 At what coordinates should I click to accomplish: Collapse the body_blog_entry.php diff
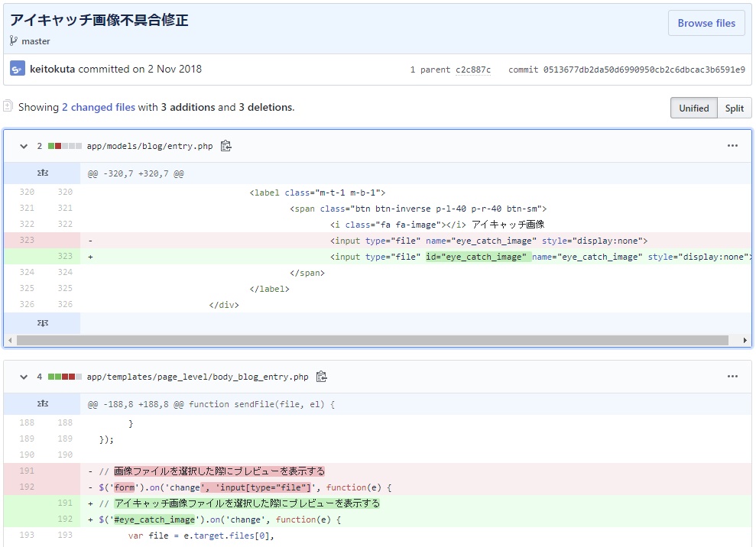[24, 377]
